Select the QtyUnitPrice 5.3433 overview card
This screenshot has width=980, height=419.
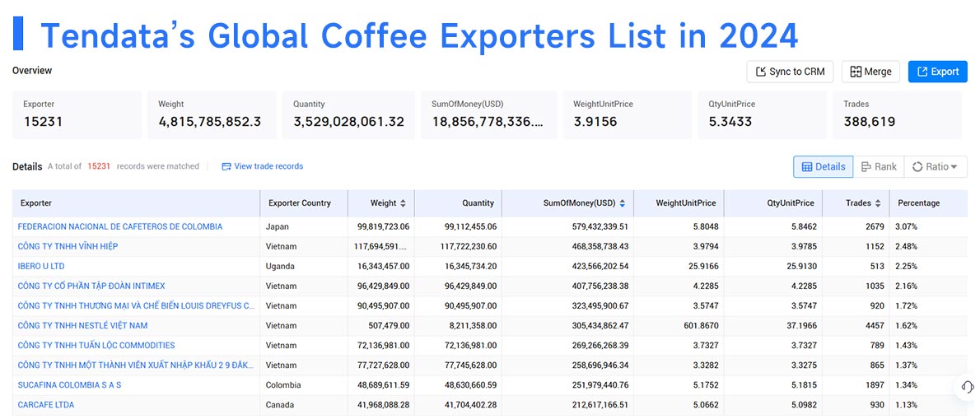(763, 115)
